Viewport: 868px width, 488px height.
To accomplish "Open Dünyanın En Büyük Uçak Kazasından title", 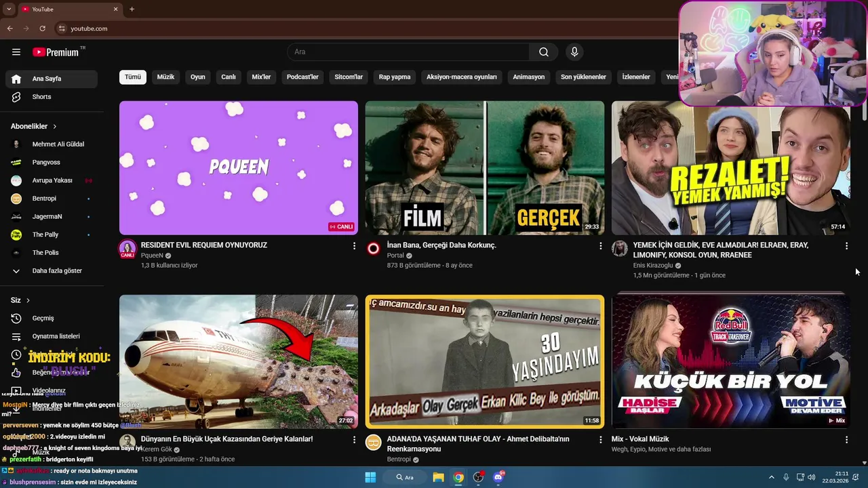I will point(226,439).
